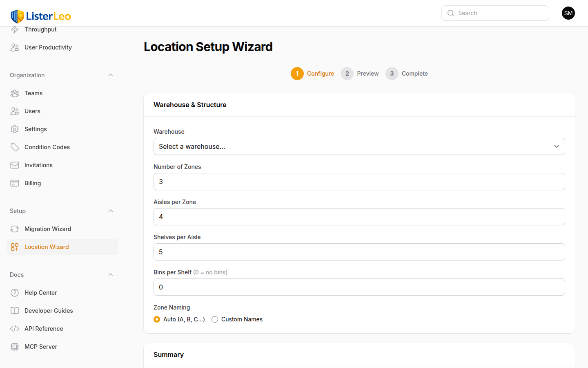The image size is (588, 368).
Task: Open Invitations using the envelope icon
Action: click(x=15, y=165)
